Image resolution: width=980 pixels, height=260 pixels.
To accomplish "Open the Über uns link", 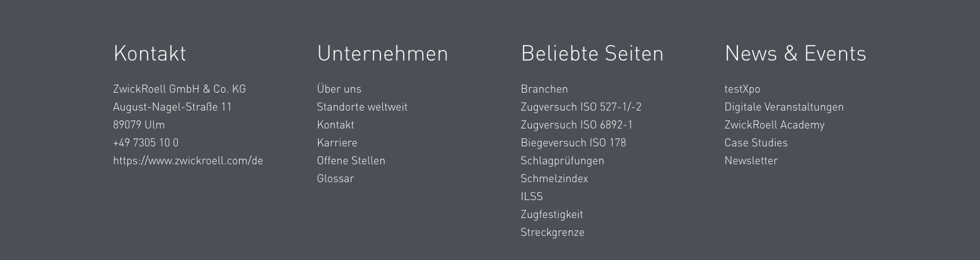I will [339, 89].
